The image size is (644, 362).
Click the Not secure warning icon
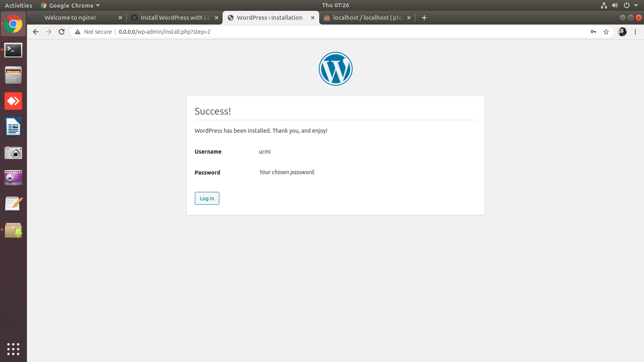coord(78,32)
